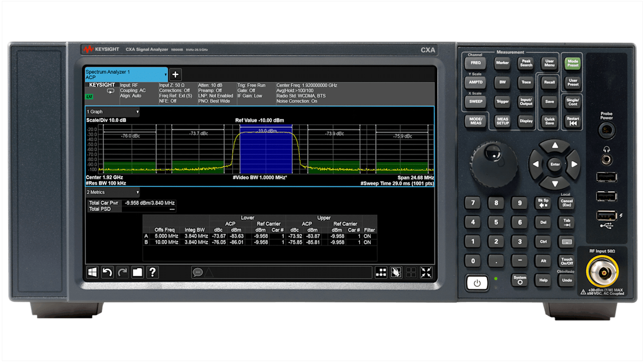Image resolution: width=644 pixels, height=362 pixels.
Task: Add a new screen with plus tab
Action: click(176, 74)
